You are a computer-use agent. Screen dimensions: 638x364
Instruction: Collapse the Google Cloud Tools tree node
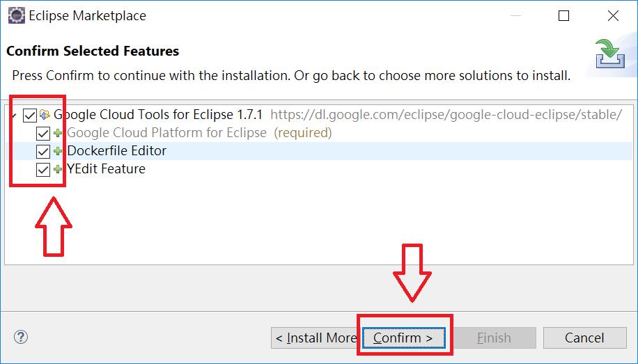(14, 116)
